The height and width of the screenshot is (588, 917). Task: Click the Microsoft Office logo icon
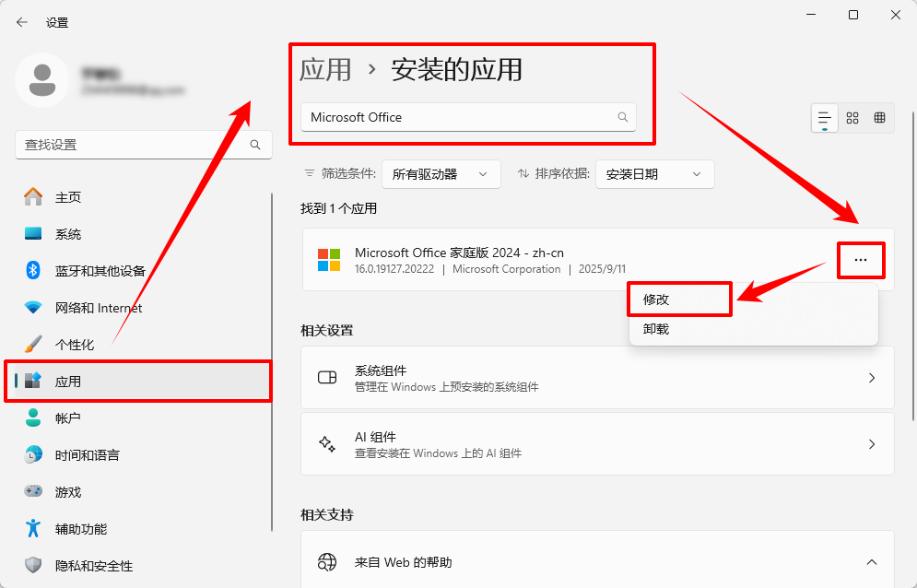tap(329, 260)
